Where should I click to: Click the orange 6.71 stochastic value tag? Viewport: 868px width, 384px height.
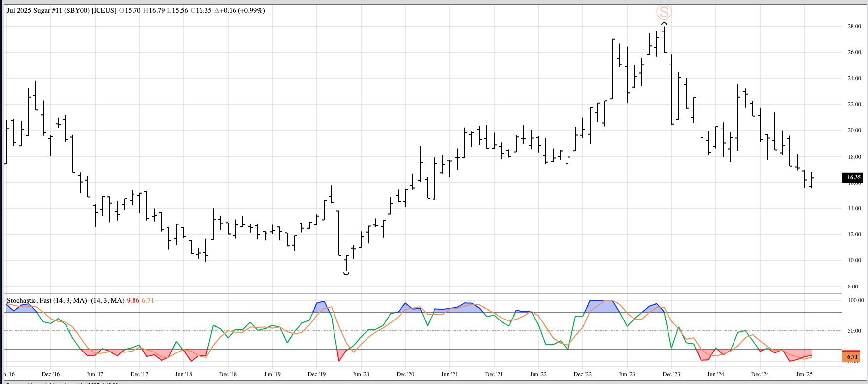click(852, 357)
